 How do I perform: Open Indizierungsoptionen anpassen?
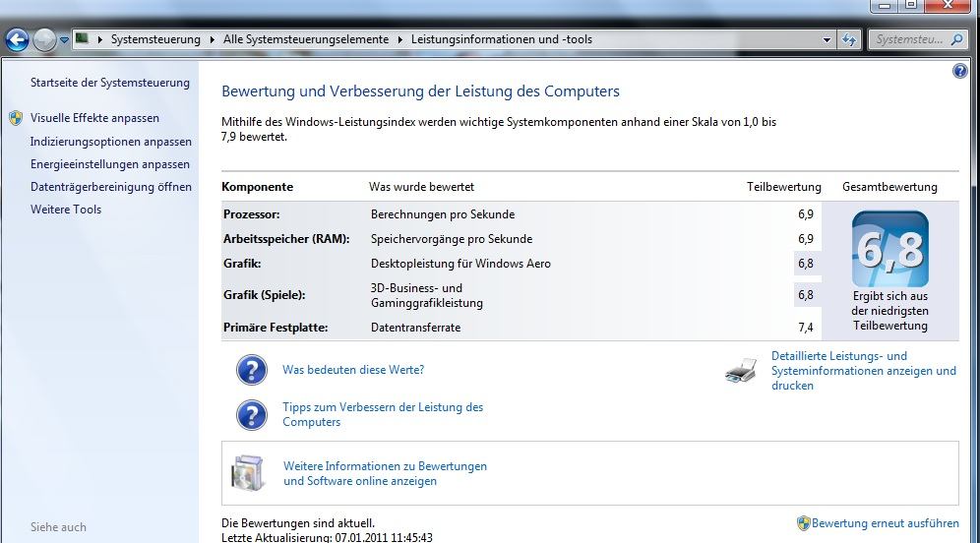[111, 142]
